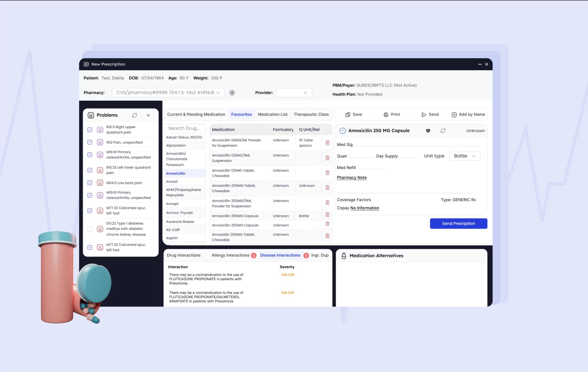Uncheck R10.11 Right upper quadrant pain
The image size is (588, 372).
tap(90, 130)
